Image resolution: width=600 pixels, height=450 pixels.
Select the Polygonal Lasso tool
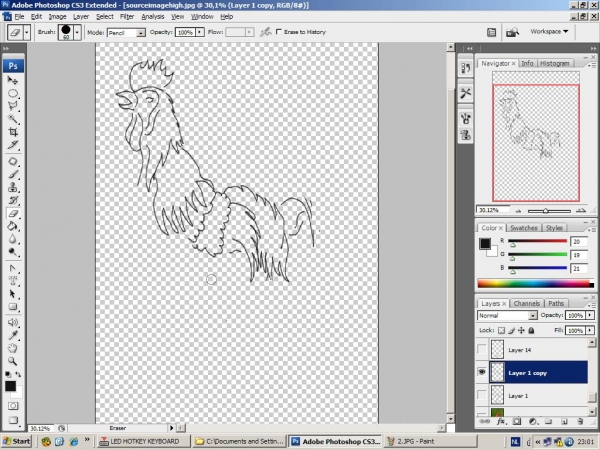pos(13,106)
